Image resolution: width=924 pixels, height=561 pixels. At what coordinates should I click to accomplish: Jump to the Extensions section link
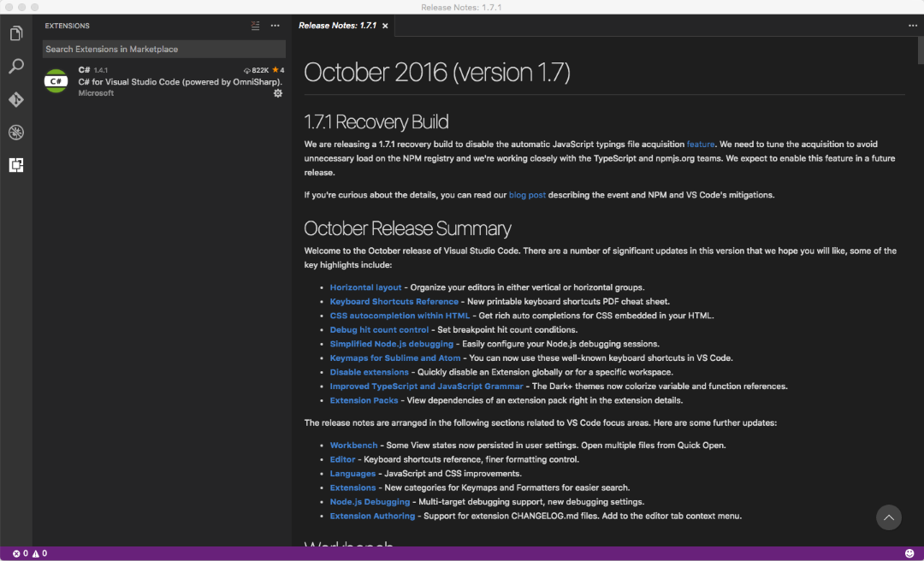tap(352, 488)
